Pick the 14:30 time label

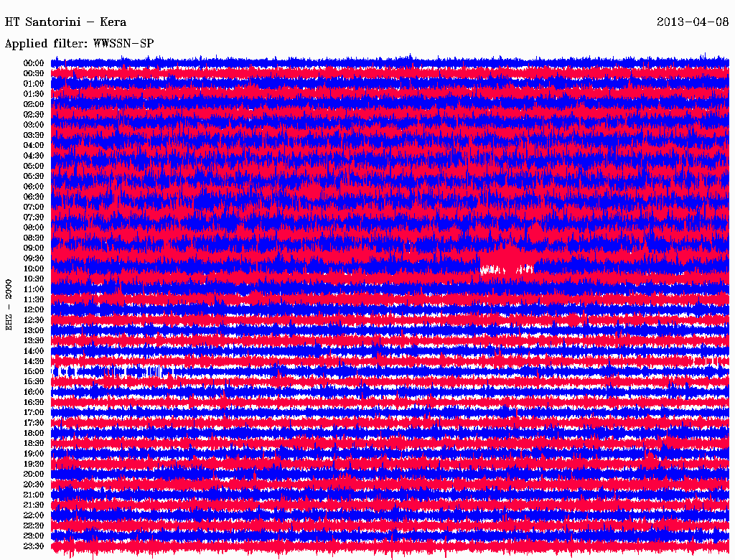(x=34, y=361)
